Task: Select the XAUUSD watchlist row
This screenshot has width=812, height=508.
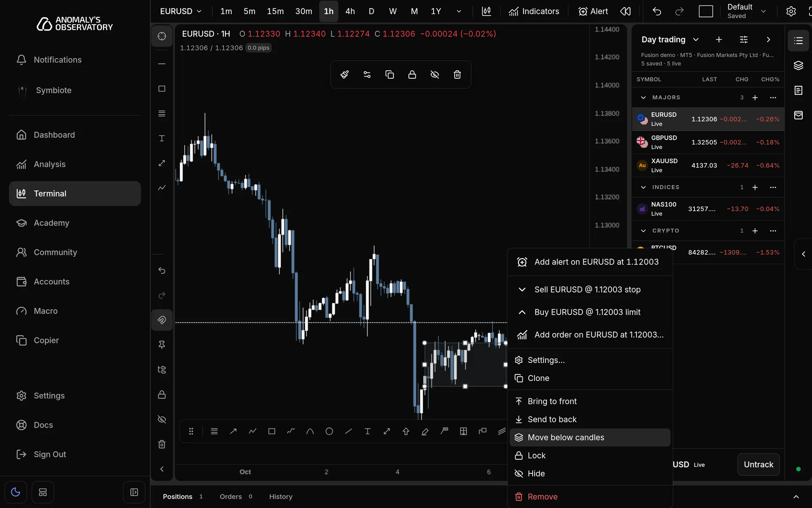Action: pos(708,166)
